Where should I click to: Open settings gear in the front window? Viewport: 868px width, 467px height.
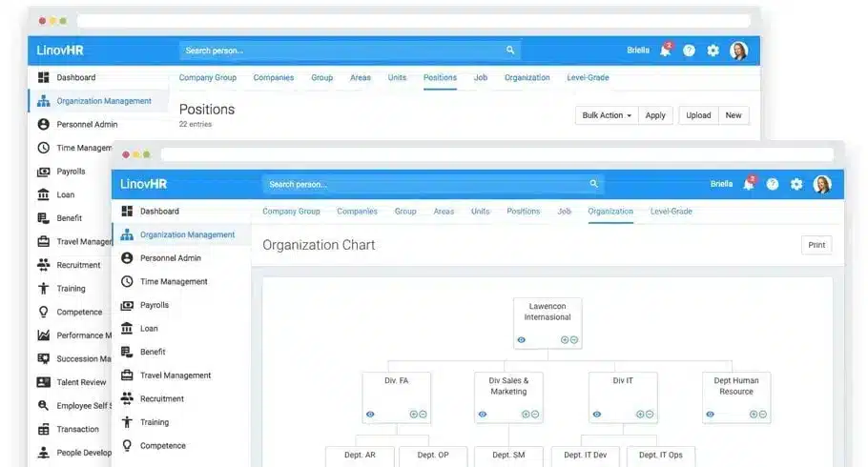[796, 185]
